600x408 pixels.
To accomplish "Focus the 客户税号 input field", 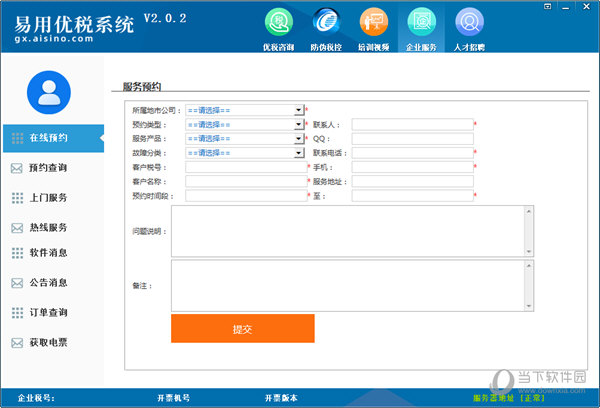I will (x=246, y=167).
